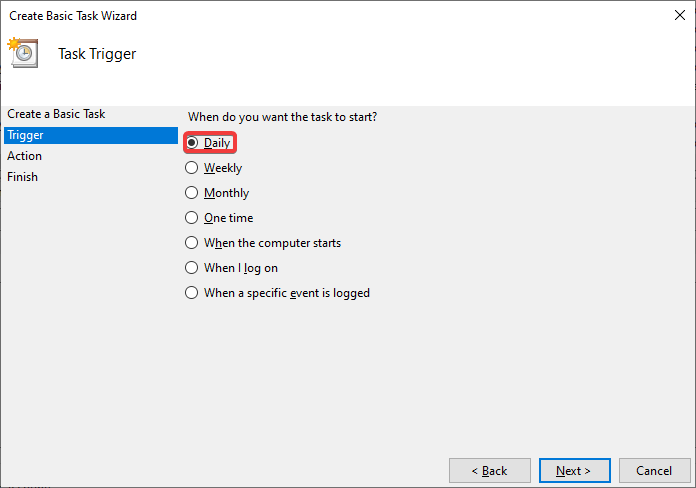This screenshot has width=696, height=488.
Task: Click the Back button
Action: 490,470
